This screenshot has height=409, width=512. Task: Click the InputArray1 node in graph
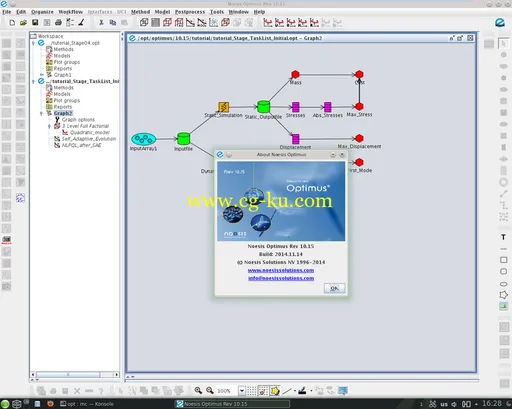click(144, 139)
